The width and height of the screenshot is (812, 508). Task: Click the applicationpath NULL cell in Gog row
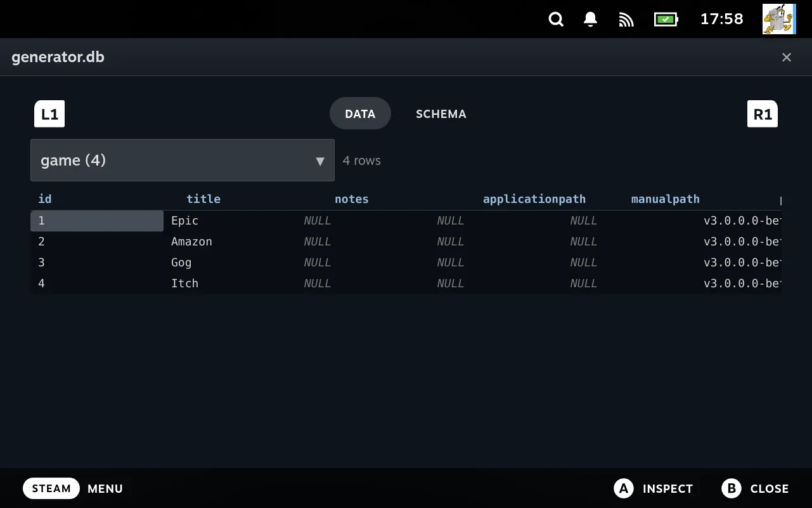click(496, 263)
